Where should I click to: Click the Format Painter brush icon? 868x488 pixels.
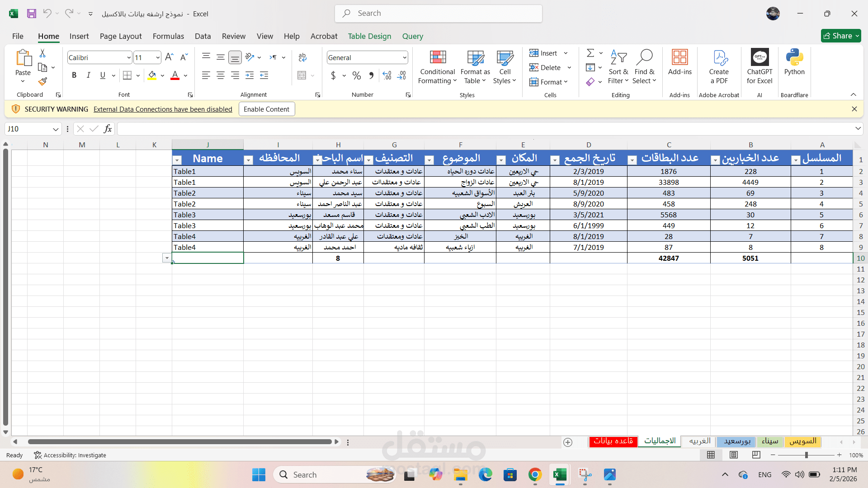pos(42,82)
